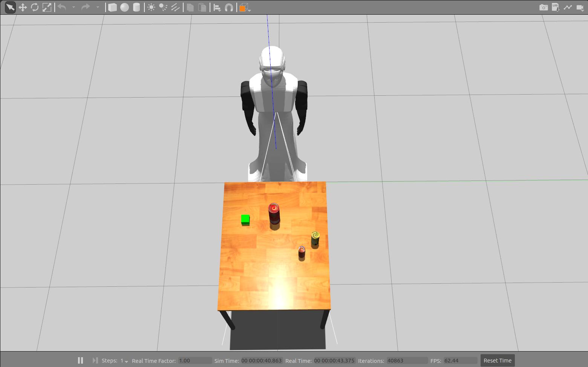Open the data LOG recorder
This screenshot has width=588, height=367.
click(556, 7)
